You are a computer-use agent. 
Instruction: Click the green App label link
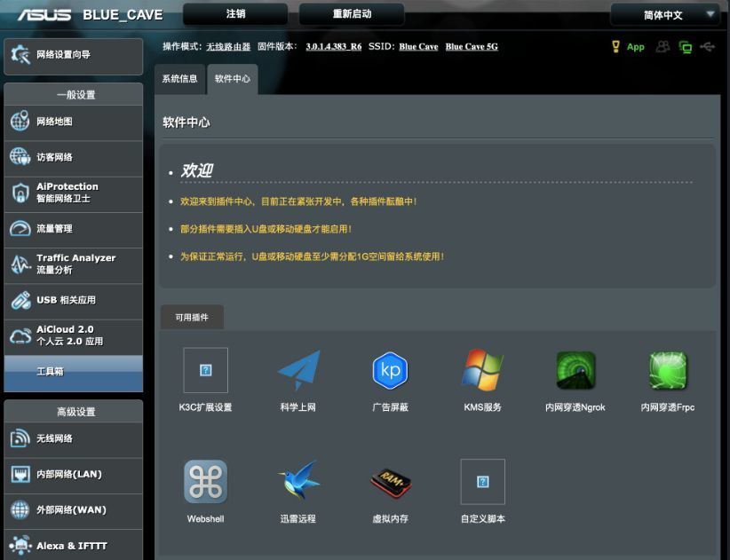(636, 47)
